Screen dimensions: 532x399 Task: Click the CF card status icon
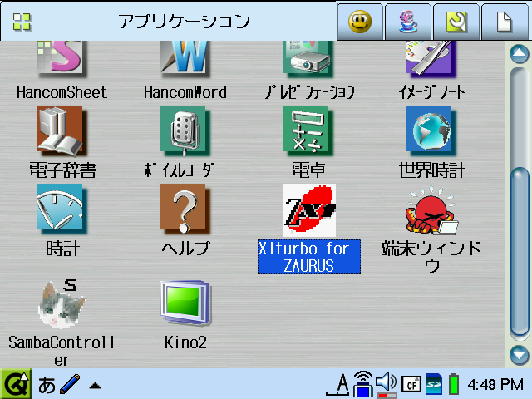411,385
